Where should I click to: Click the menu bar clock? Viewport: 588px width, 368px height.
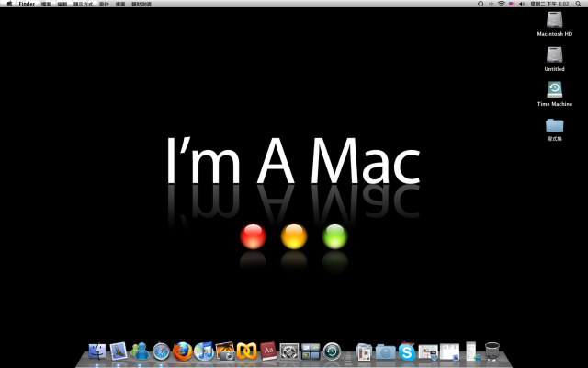coord(549,4)
